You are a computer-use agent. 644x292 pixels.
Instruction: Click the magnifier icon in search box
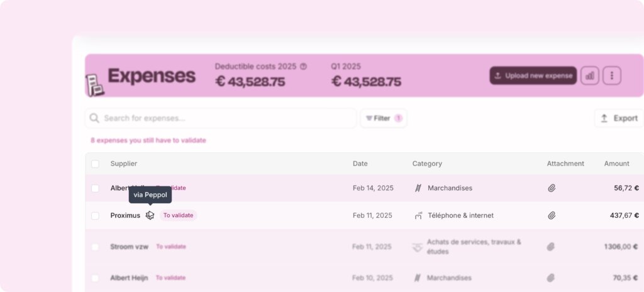click(x=94, y=118)
